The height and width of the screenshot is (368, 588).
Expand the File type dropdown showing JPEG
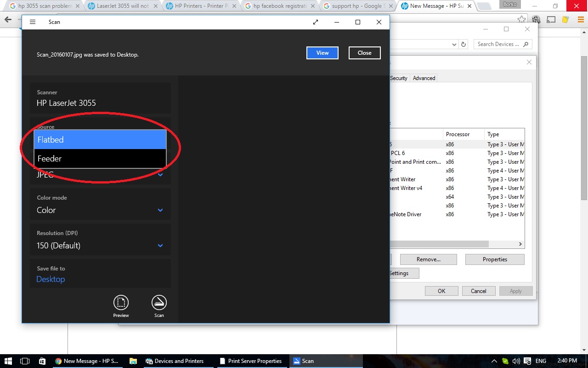[160, 174]
